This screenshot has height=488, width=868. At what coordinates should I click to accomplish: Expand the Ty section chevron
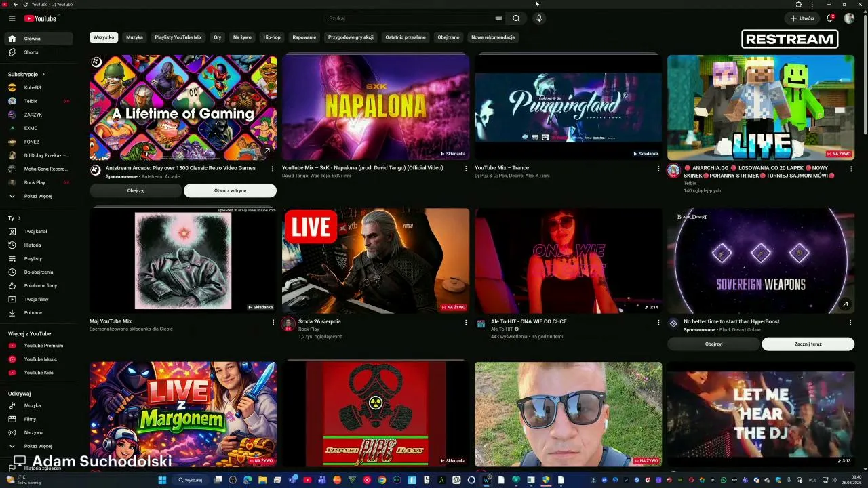coord(19,218)
